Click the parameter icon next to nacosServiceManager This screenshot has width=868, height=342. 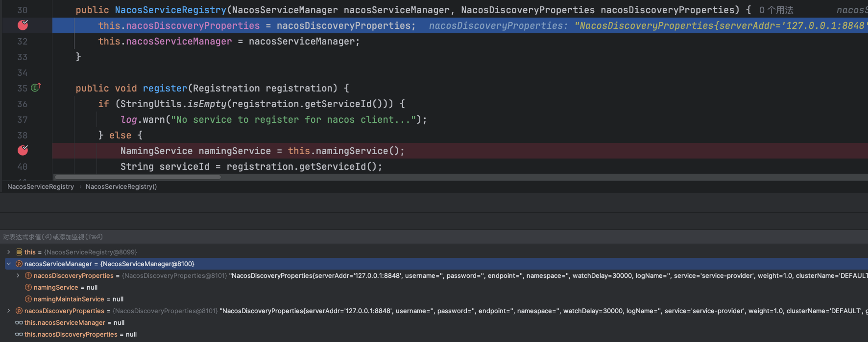point(19,264)
